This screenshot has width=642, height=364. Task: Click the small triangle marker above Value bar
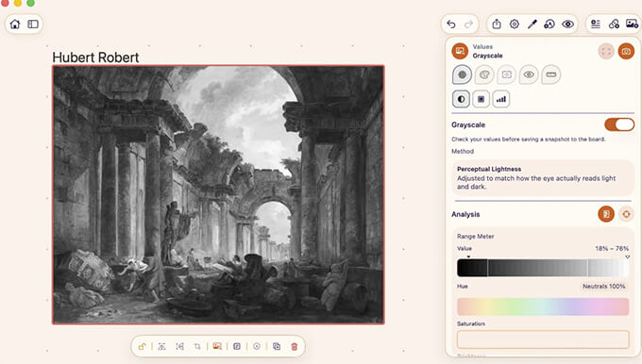click(468, 256)
